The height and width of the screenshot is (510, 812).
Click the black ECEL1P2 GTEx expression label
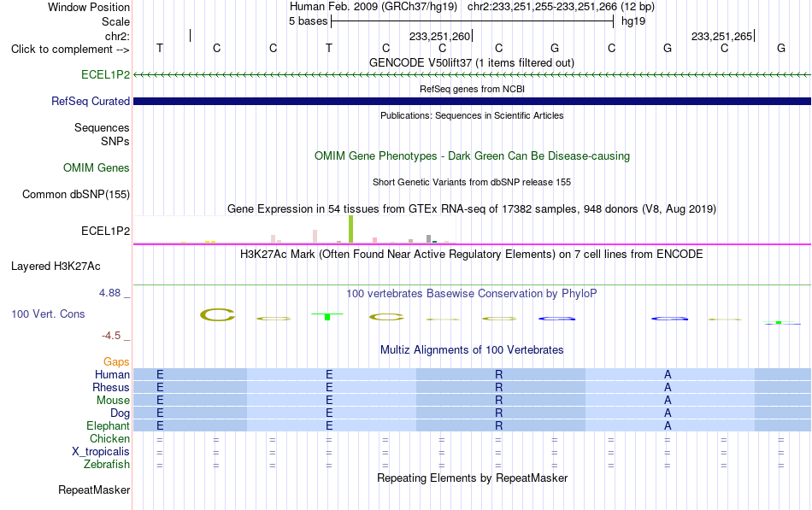click(x=105, y=231)
